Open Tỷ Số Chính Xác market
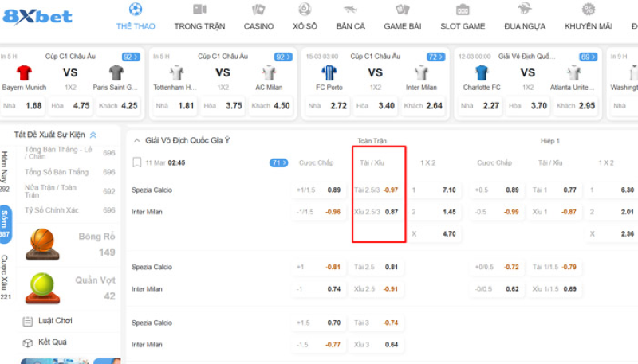 click(69, 210)
